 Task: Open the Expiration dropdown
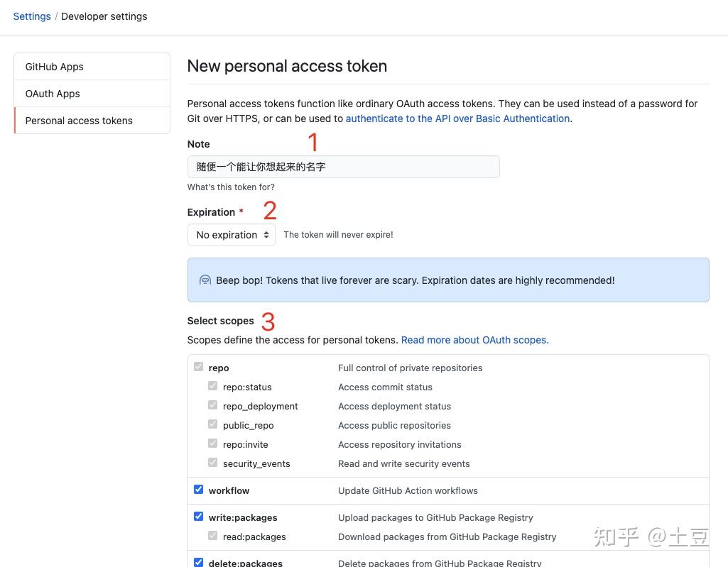[231, 234]
